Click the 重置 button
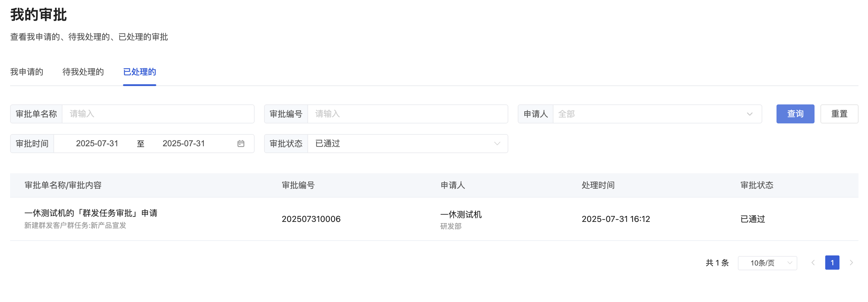This screenshot has width=868, height=302. click(x=839, y=114)
